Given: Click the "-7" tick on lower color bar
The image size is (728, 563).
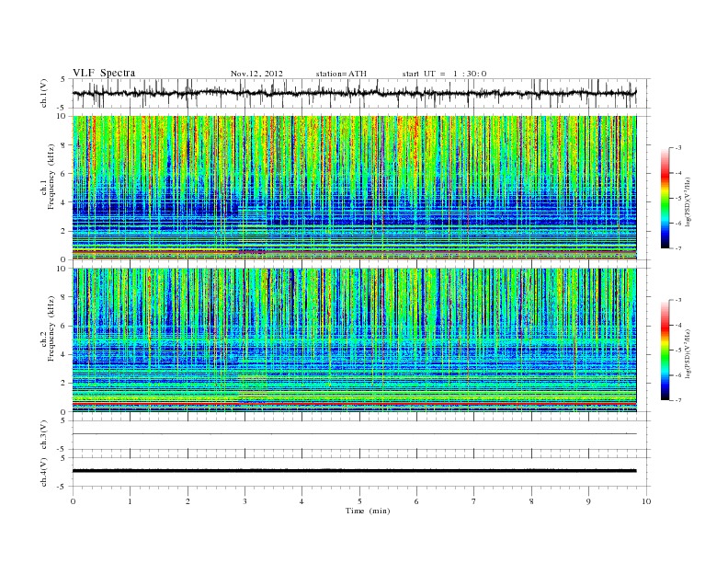Looking at the screenshot, I should 677,400.
